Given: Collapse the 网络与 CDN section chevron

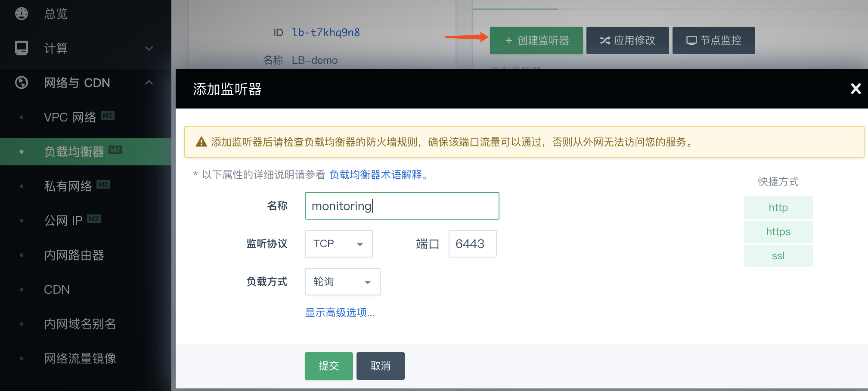Looking at the screenshot, I should (149, 82).
